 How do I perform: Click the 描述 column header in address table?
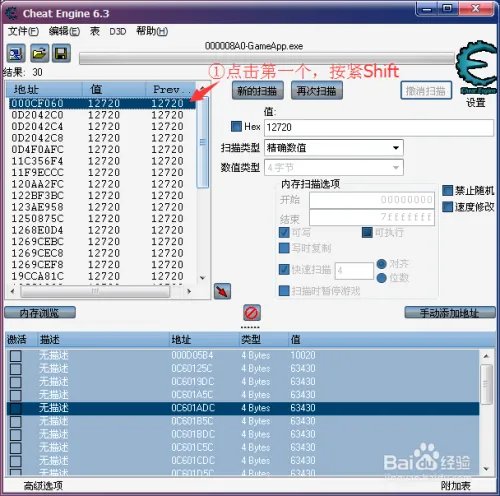coord(103,340)
